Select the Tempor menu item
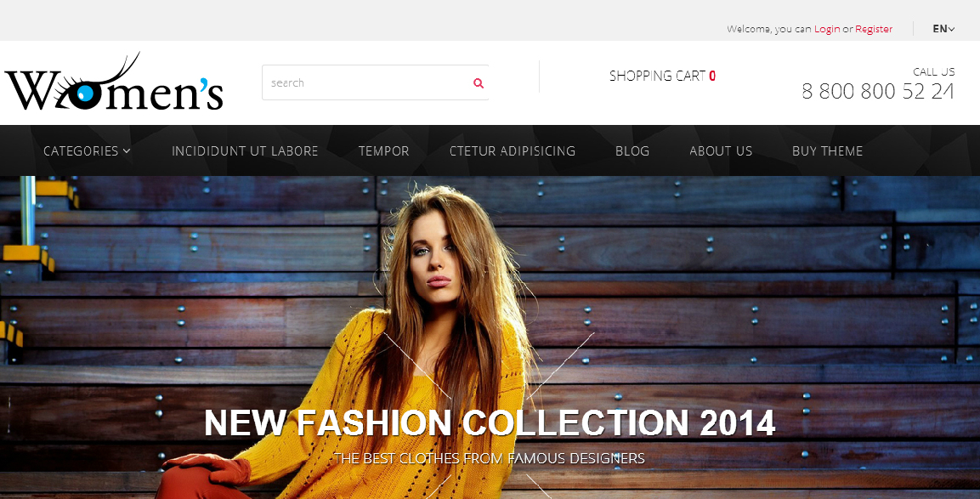This screenshot has width=980, height=499. [383, 150]
